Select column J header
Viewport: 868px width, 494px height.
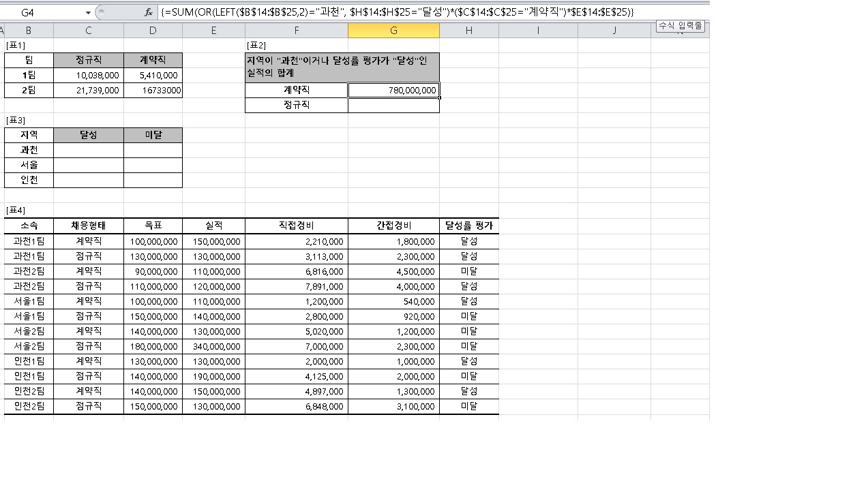pos(614,30)
